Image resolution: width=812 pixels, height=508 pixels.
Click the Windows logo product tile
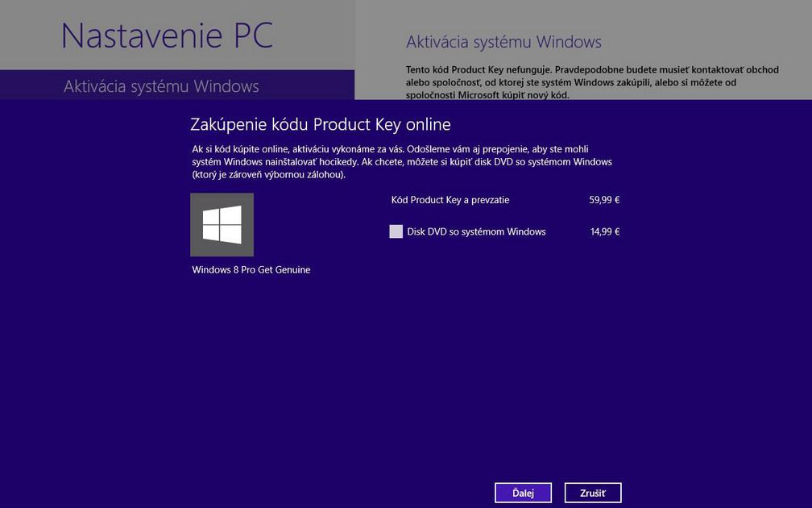click(222, 224)
